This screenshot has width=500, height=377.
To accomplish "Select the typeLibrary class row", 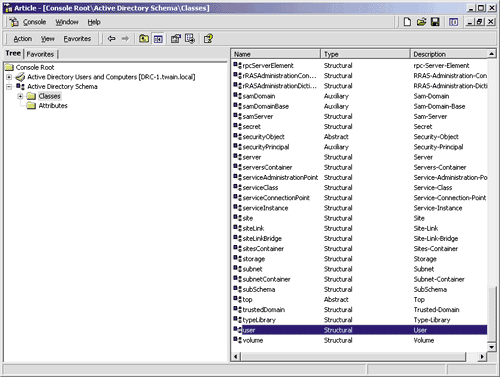I will click(360, 320).
